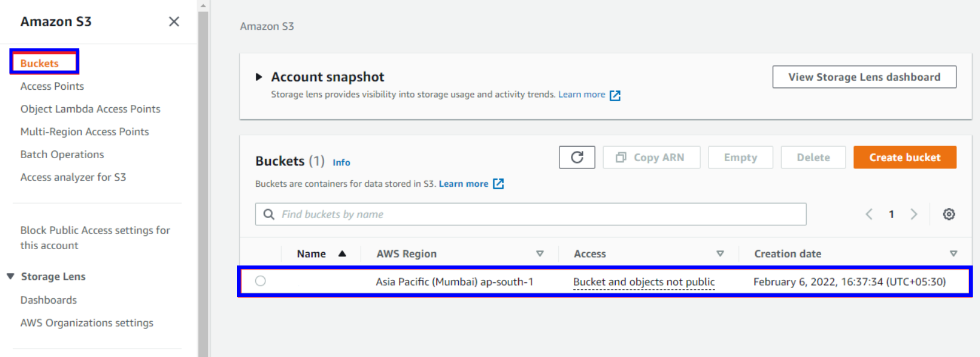Click the February 6, 2022 creation date cell

[849, 282]
